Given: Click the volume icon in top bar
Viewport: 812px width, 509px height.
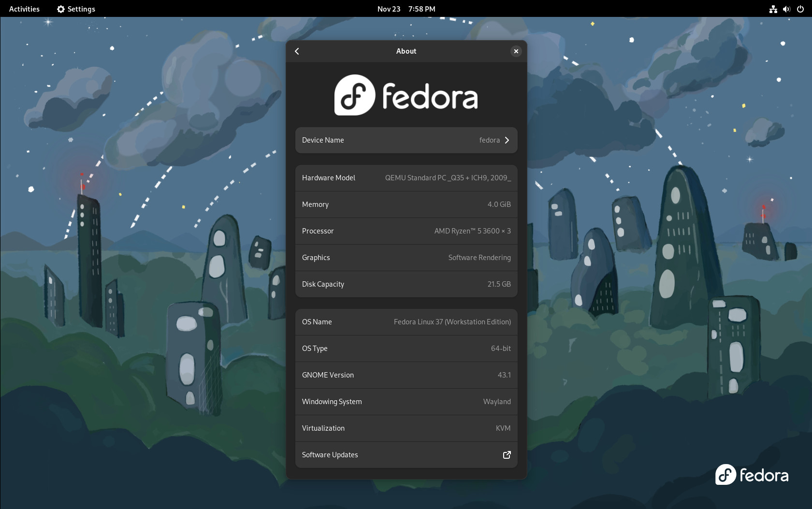Looking at the screenshot, I should click(786, 9).
